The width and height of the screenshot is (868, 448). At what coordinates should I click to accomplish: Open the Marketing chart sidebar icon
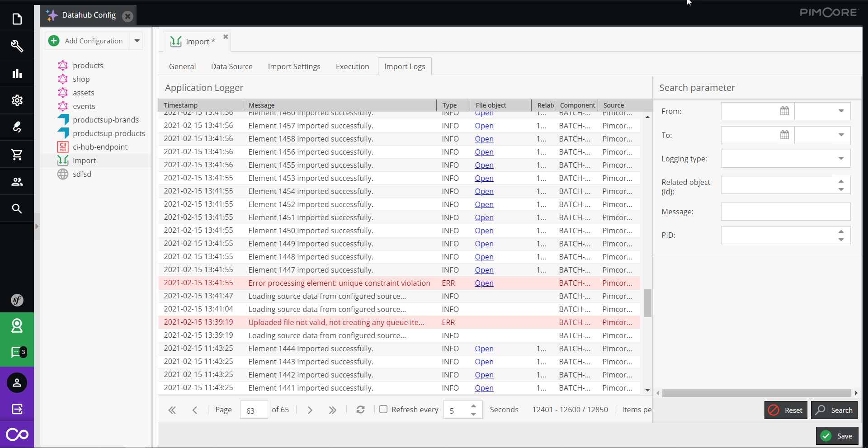click(17, 73)
